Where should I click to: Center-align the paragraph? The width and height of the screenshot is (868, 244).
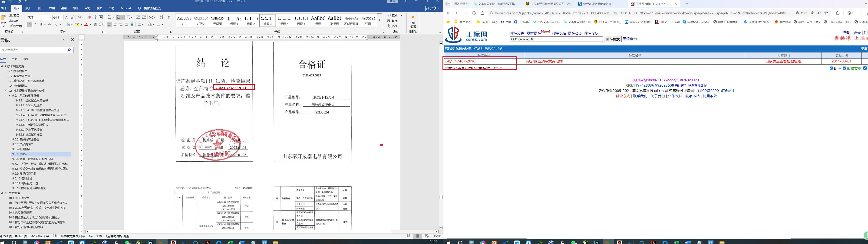115,25
